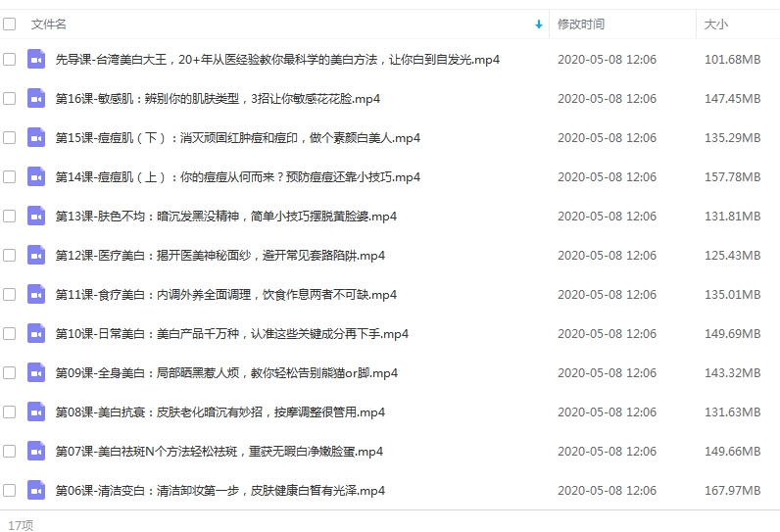Click the video icon for 第14课 file
780x532 pixels.
(x=36, y=177)
